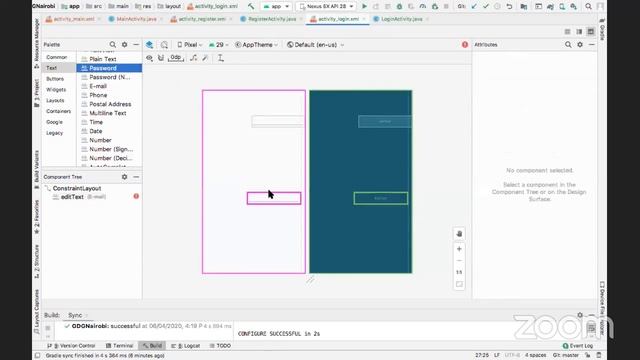Screen dimensions: 640x360
Task: Open Search Everywhere magnifier in top toolbar
Action: pyautogui.click(x=588, y=7)
